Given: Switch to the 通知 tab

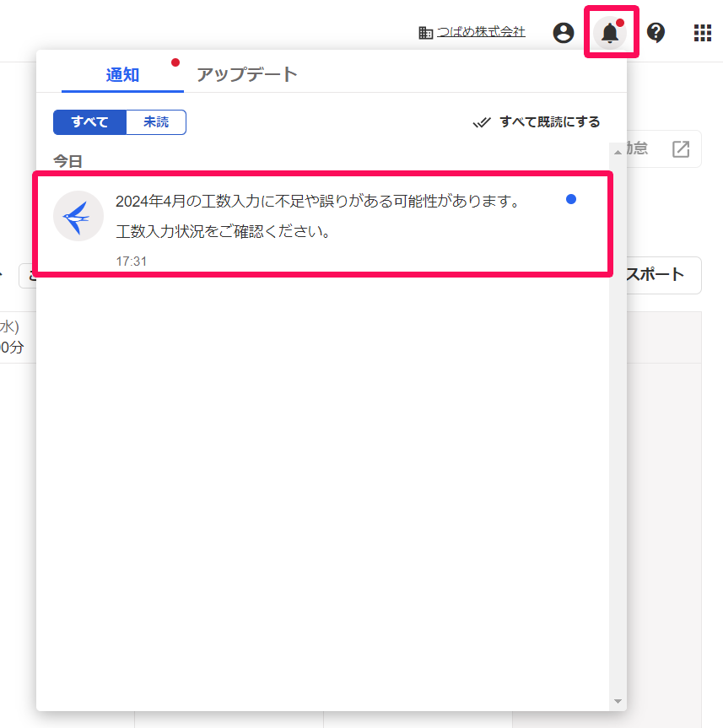Looking at the screenshot, I should (122, 74).
